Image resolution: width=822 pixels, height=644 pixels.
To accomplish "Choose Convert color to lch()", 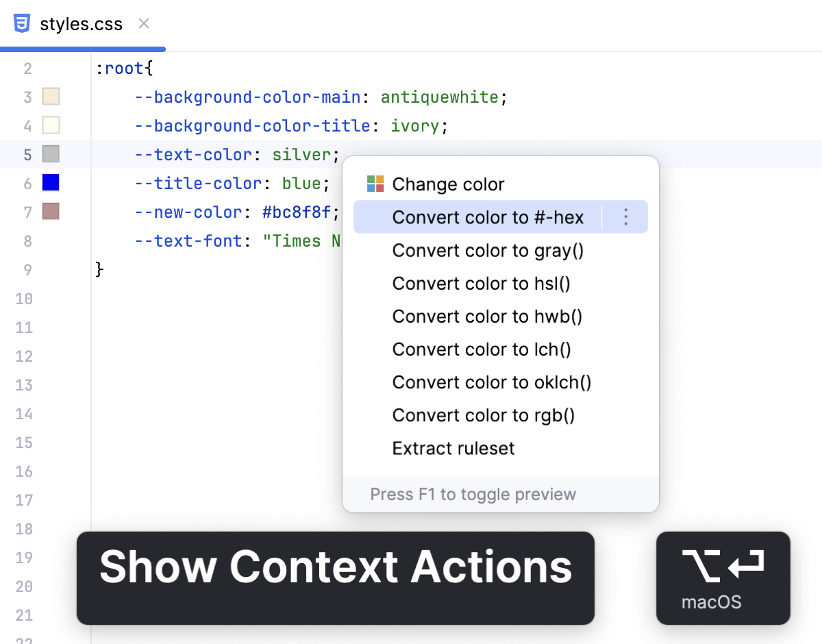I will pyautogui.click(x=482, y=349).
